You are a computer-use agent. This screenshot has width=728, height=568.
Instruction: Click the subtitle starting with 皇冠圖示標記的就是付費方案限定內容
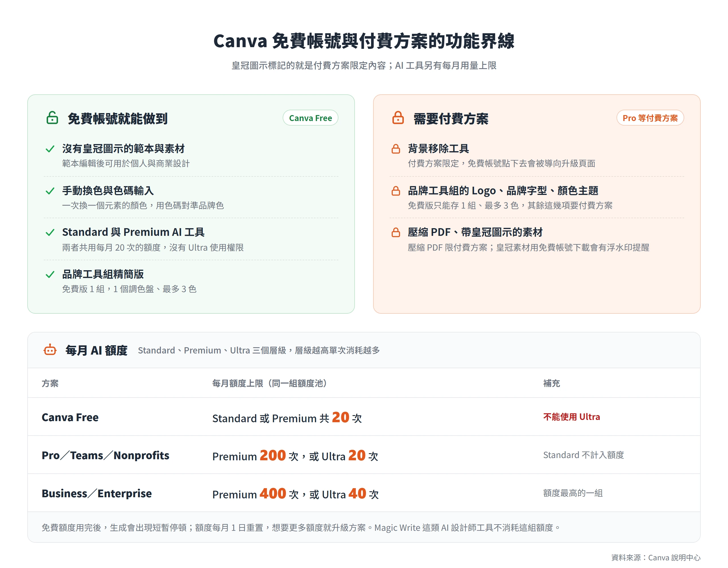[x=364, y=65]
